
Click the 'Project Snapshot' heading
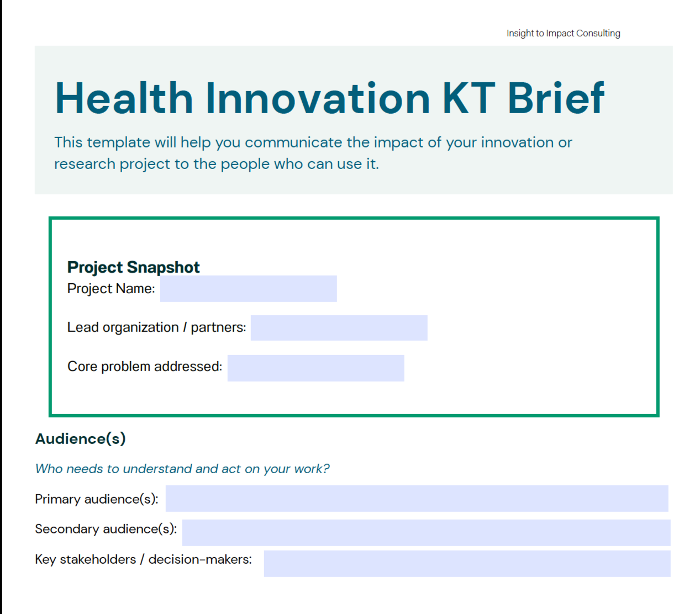133,267
